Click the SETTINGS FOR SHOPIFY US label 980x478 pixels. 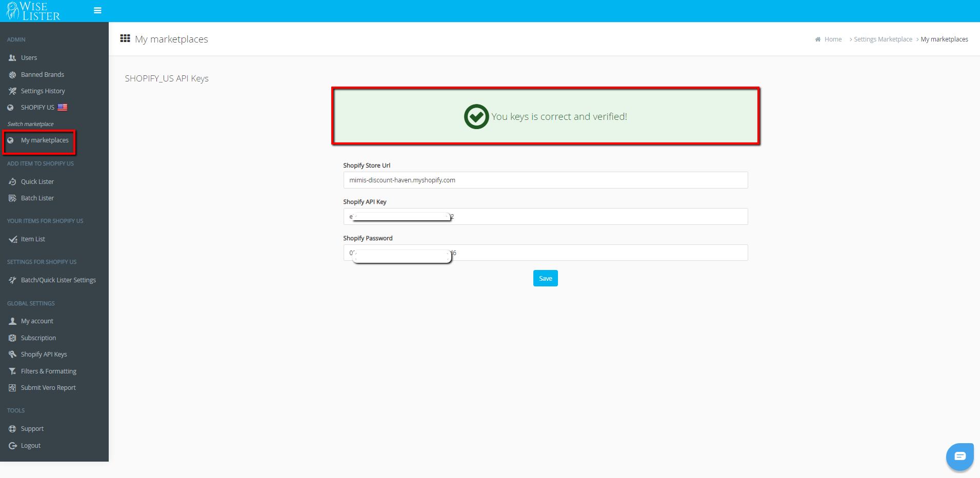42,262
